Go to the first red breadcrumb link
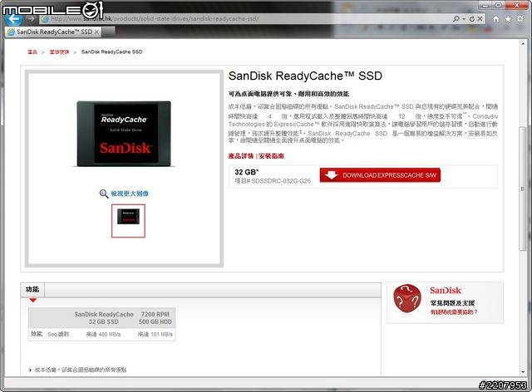The height and width of the screenshot is (392, 532). (32, 51)
